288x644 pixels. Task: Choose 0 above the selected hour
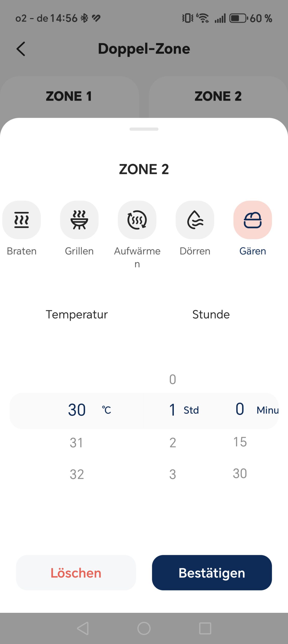click(x=173, y=379)
